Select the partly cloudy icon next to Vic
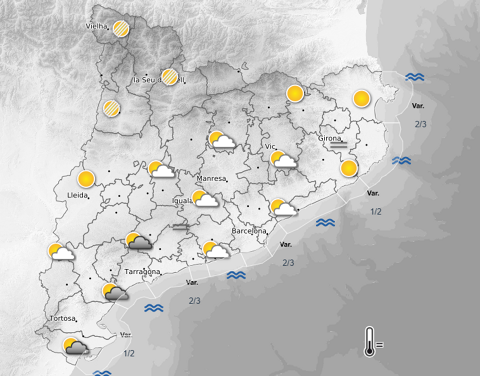 (283, 160)
